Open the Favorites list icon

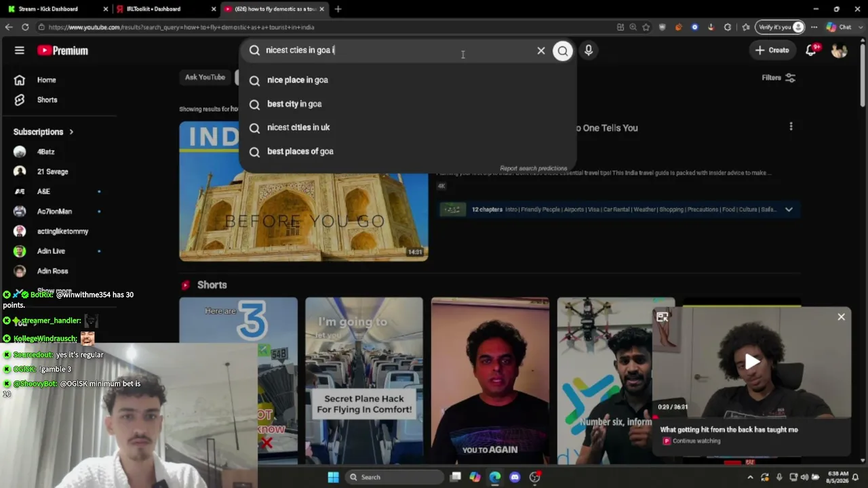tap(746, 27)
